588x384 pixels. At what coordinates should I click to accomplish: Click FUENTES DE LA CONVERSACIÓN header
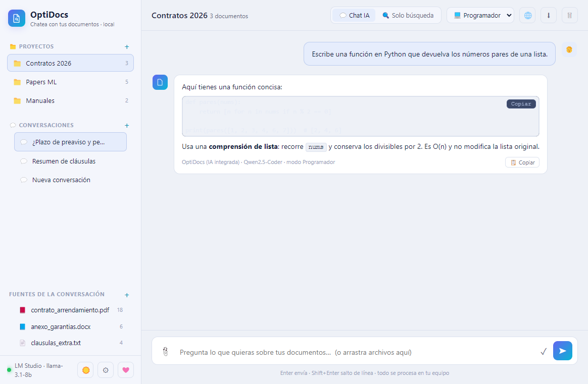57,294
